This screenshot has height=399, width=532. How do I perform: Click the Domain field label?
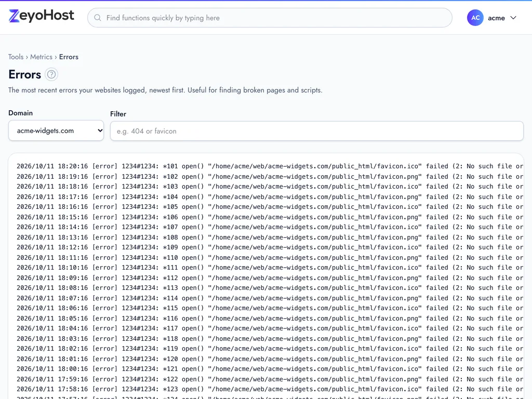click(21, 113)
